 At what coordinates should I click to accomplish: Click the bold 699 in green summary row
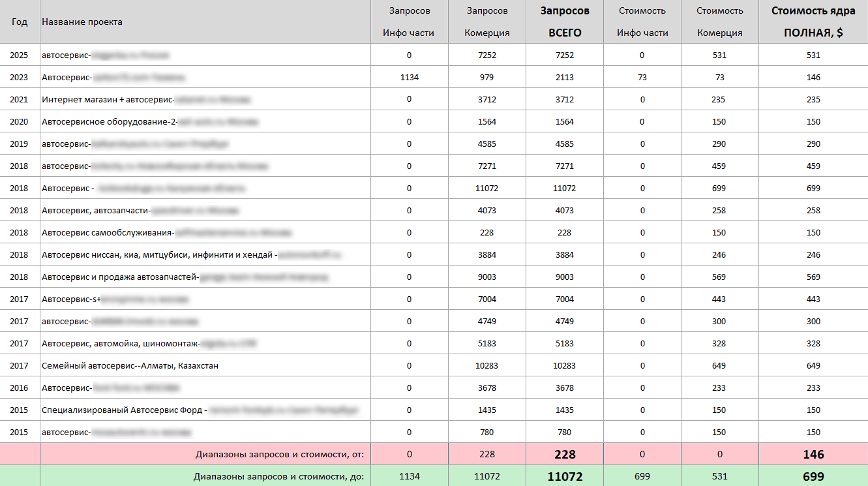tap(813, 477)
